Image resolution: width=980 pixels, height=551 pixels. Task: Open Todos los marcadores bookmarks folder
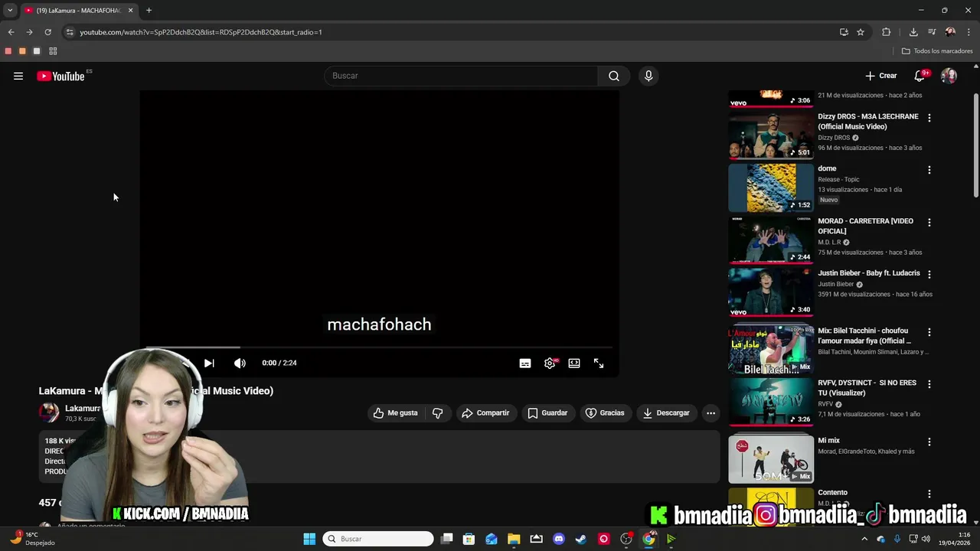(x=937, y=51)
